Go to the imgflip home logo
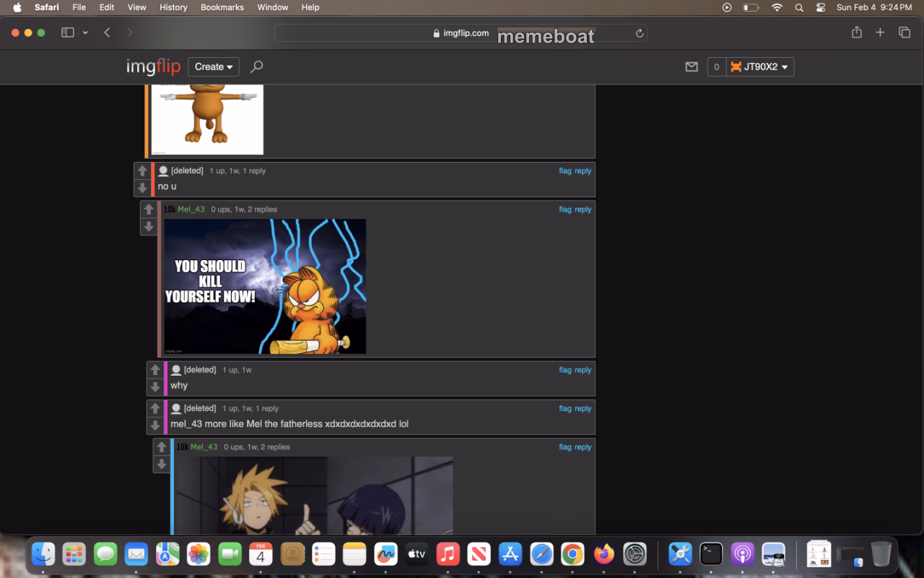The image size is (924, 578). (x=153, y=67)
